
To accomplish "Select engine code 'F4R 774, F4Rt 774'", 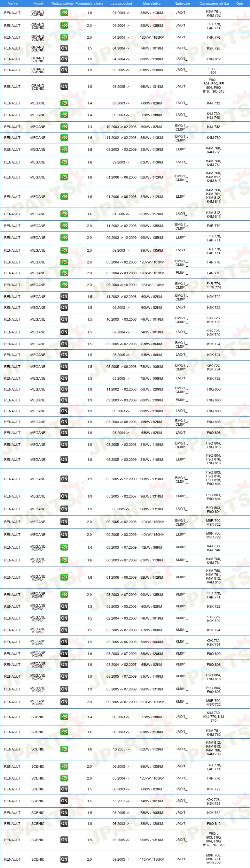I will [x=214, y=286].
